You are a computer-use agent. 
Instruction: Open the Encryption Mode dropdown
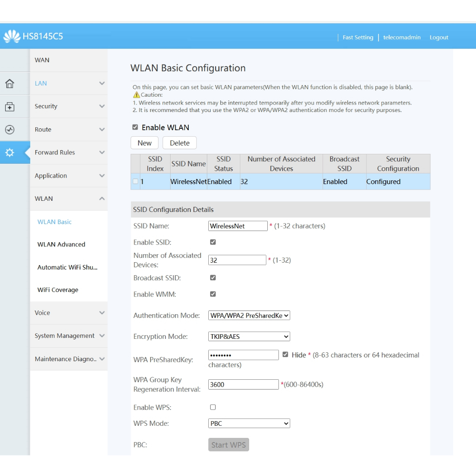(x=250, y=337)
